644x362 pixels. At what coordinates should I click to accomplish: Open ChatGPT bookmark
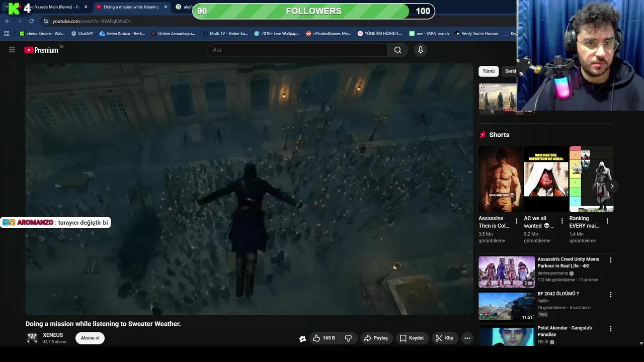coord(83,34)
